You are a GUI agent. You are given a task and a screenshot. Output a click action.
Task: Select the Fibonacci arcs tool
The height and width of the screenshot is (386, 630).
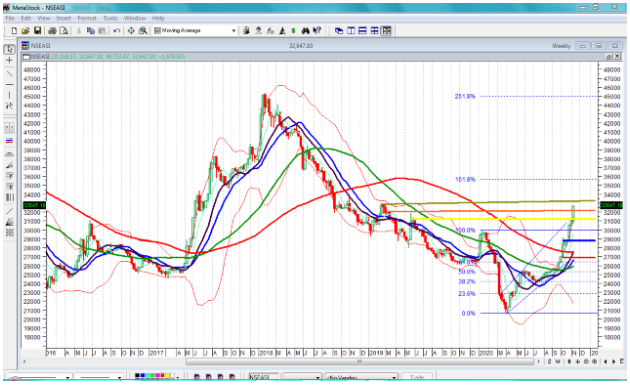pos(9,154)
